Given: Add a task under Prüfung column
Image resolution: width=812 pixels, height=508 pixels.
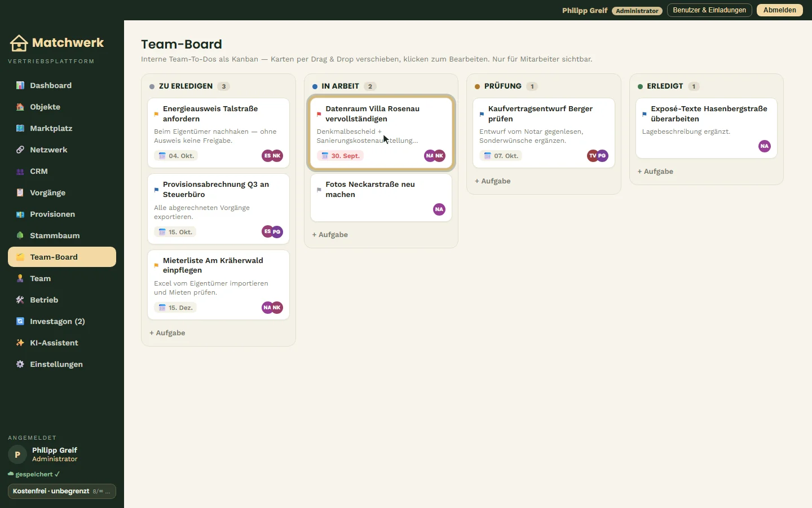Looking at the screenshot, I should point(493,181).
